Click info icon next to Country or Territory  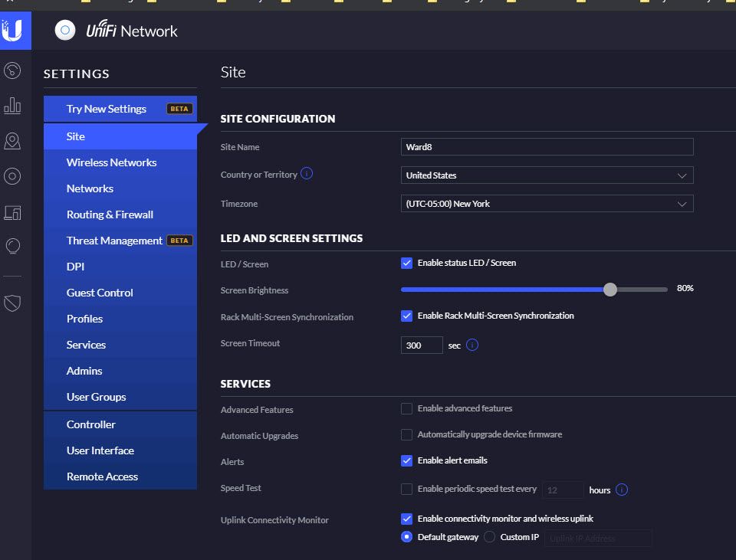point(307,174)
